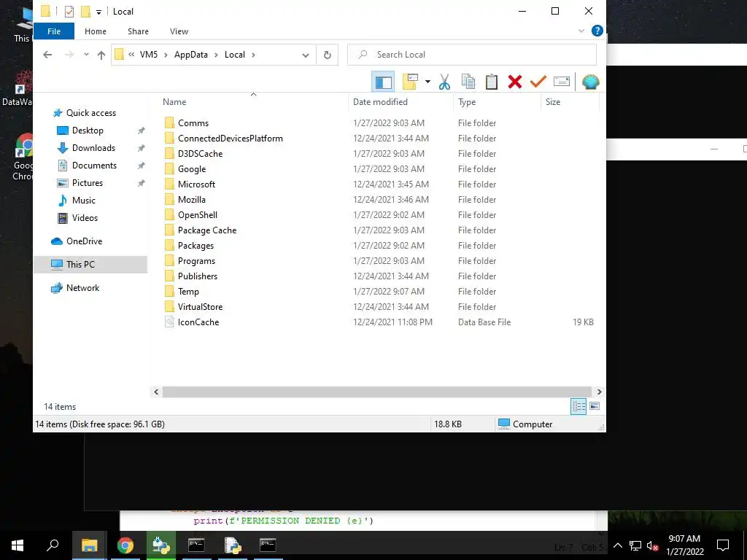Select Quick access in navigation pane
The height and width of the screenshot is (560, 747).
click(91, 113)
